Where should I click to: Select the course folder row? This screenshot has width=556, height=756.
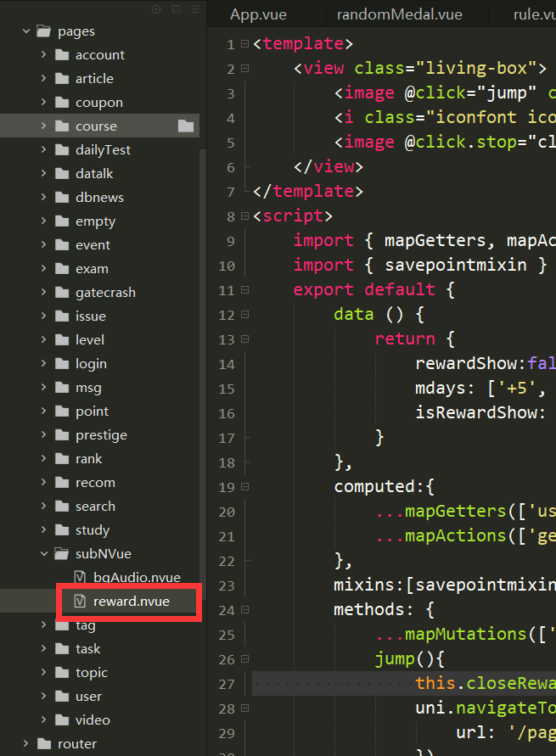click(x=100, y=126)
